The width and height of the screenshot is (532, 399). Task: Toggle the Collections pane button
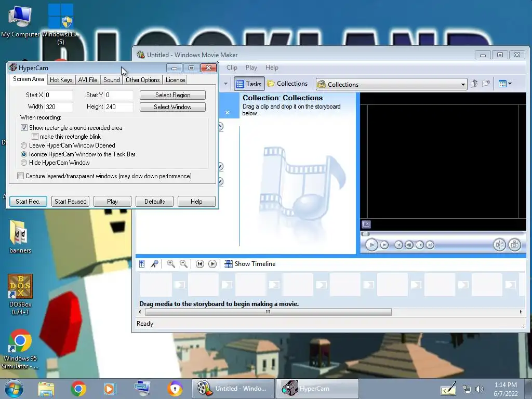(287, 84)
